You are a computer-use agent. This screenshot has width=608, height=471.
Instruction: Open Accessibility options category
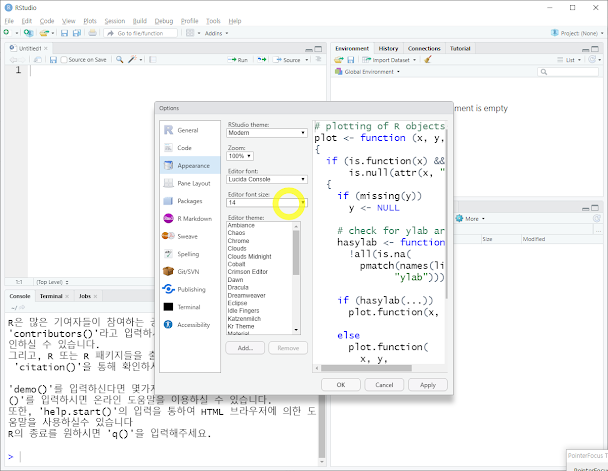[x=190, y=325]
